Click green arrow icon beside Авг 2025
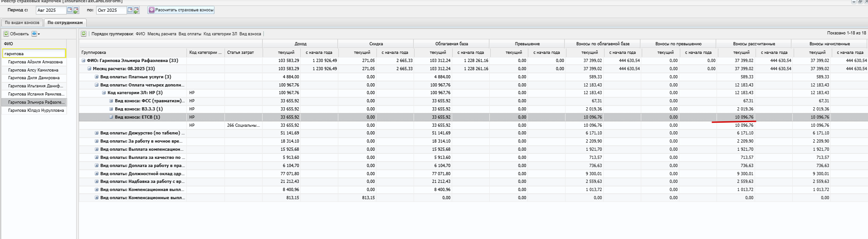The image size is (868, 239). pos(76,10)
